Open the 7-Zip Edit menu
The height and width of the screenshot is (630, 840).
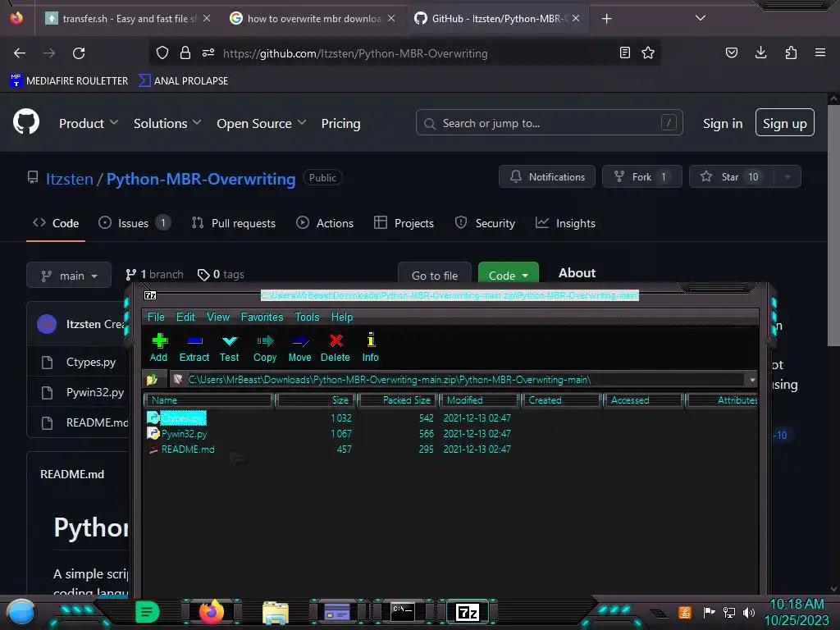click(185, 317)
